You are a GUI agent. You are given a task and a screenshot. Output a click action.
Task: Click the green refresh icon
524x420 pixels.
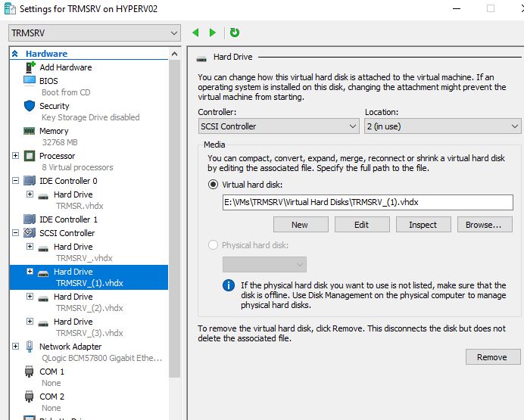235,33
